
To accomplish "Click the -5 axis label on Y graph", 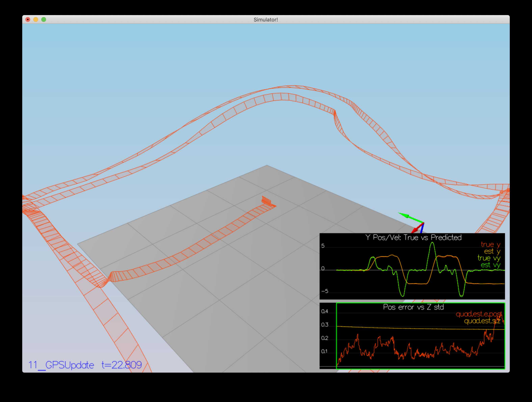I will tap(324, 291).
